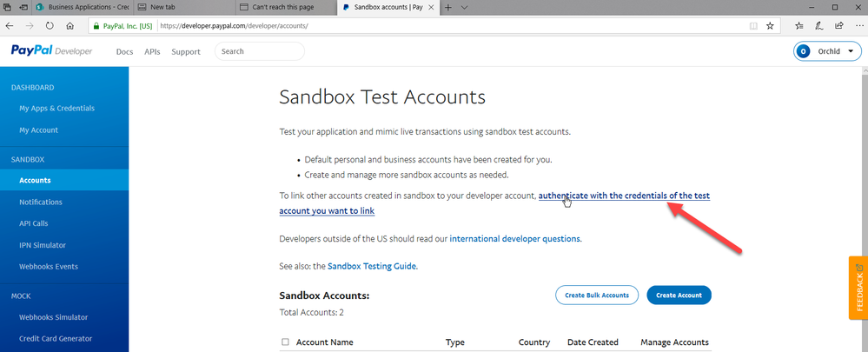Click the share page icon
The width and height of the screenshot is (868, 352).
pyautogui.click(x=839, y=25)
